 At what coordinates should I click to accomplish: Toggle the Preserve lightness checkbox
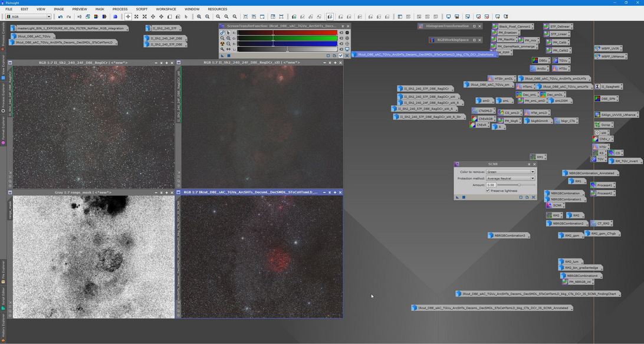488,191
